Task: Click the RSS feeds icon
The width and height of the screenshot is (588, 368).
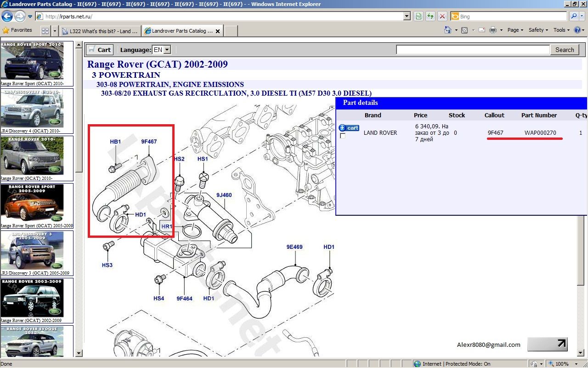Action: (464, 30)
